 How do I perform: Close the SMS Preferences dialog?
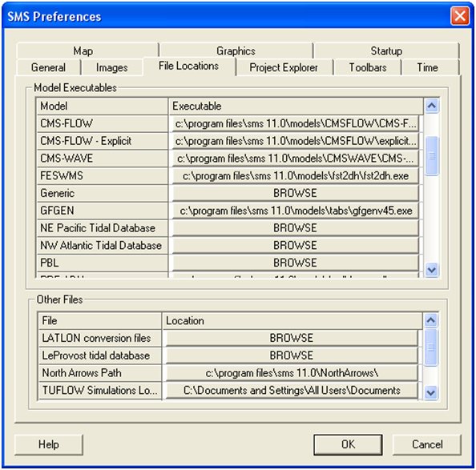(460, 16)
